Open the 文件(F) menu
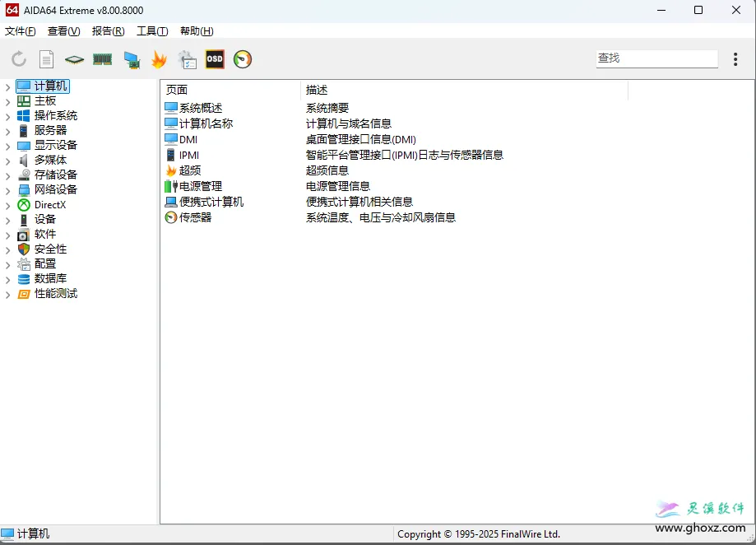 pos(21,31)
